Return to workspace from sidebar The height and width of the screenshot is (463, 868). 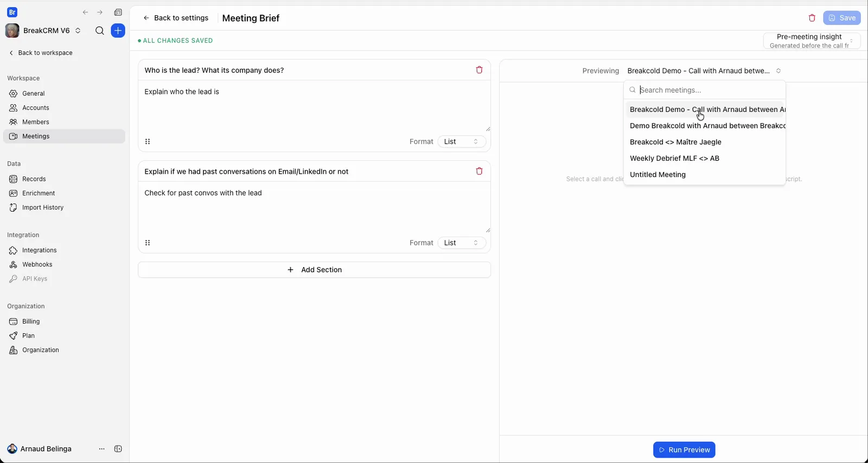click(41, 53)
